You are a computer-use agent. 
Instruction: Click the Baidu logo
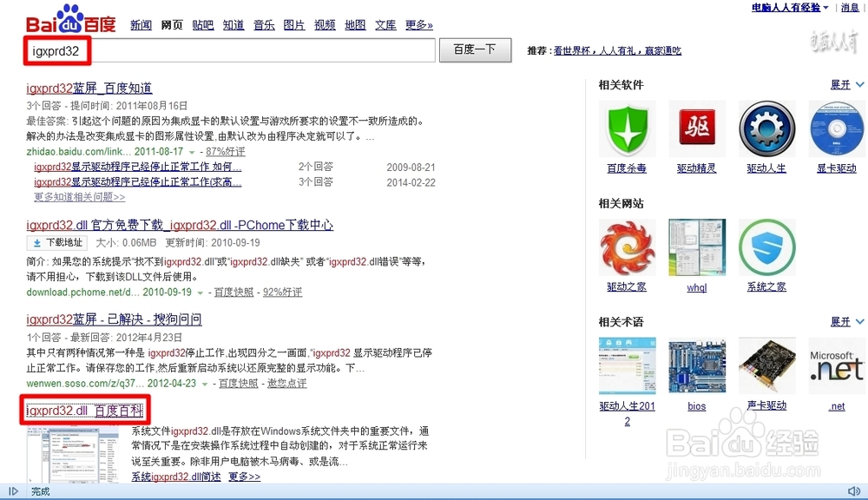(71, 19)
